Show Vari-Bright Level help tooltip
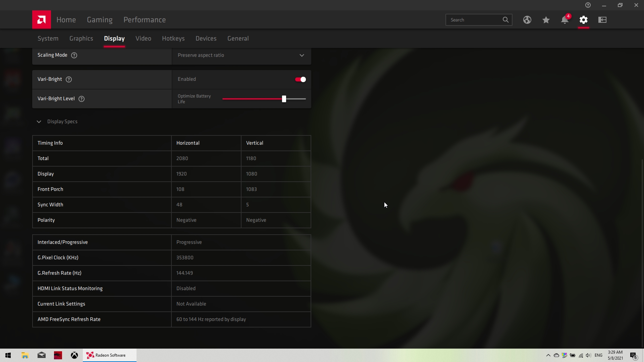The image size is (644, 362). [82, 99]
